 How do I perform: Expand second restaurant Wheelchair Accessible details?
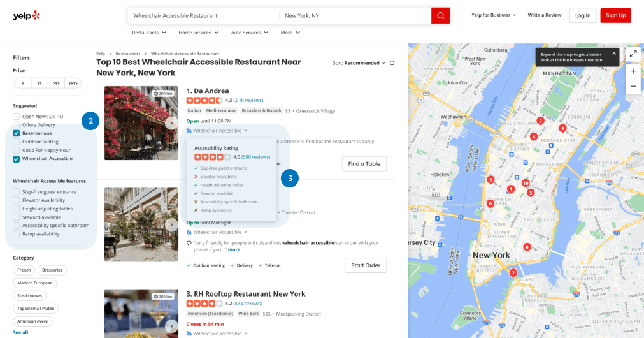pos(217,232)
